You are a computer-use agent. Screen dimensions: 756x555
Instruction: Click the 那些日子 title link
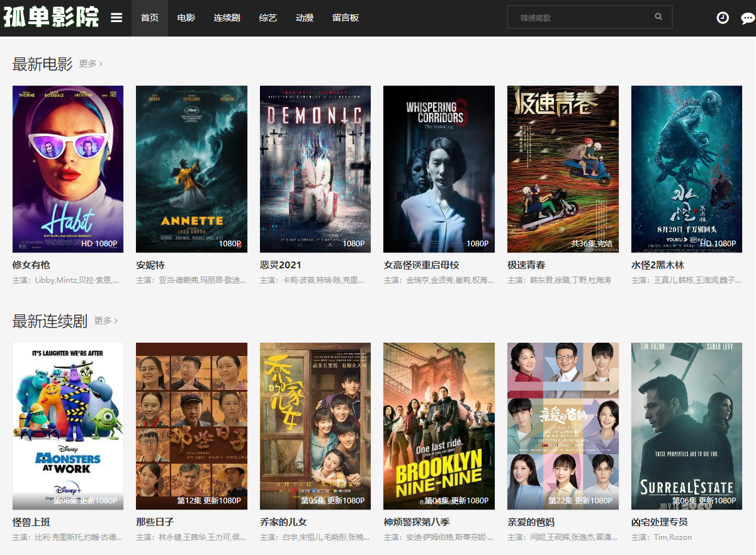tap(155, 522)
